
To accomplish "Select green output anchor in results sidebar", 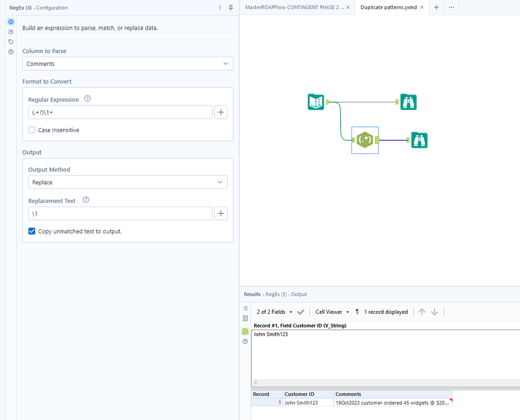I will point(245,332).
